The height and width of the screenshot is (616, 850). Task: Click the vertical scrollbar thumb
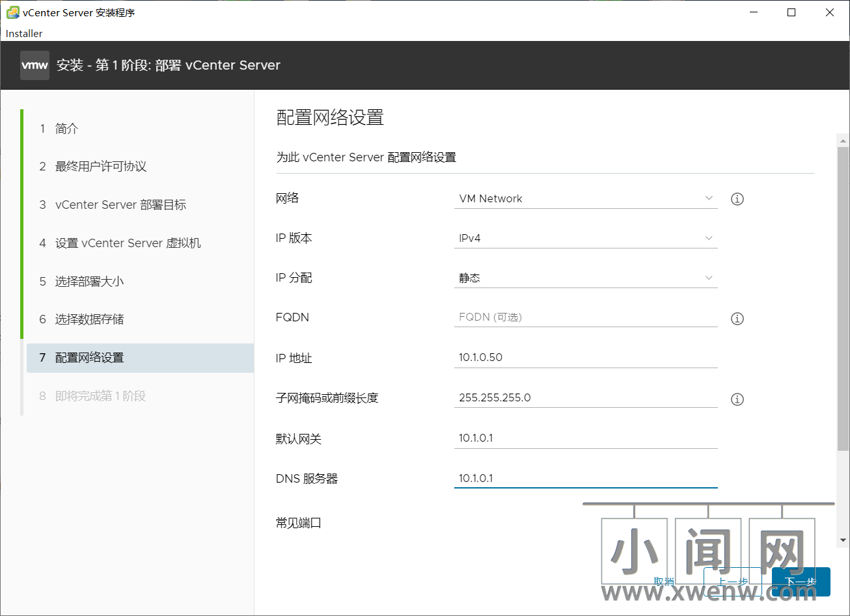843,299
